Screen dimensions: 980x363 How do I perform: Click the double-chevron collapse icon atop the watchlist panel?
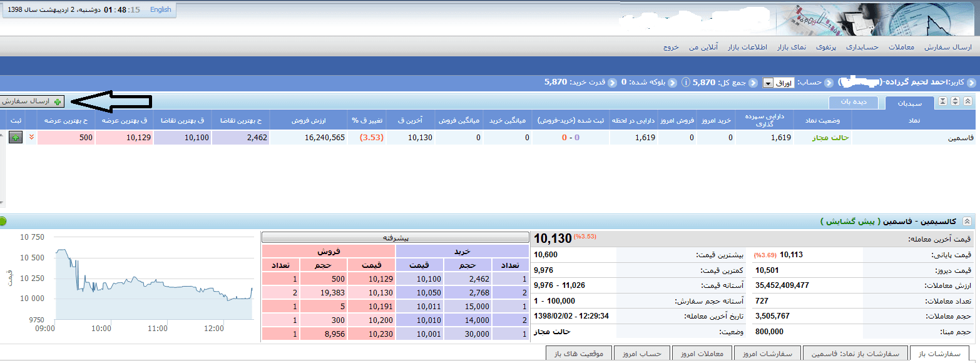(969, 101)
